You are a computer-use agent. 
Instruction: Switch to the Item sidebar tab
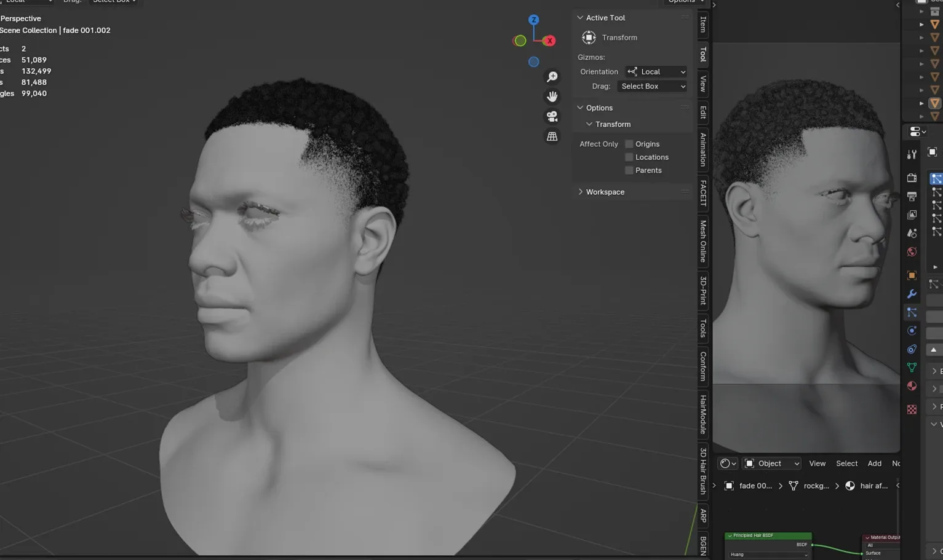[703, 25]
